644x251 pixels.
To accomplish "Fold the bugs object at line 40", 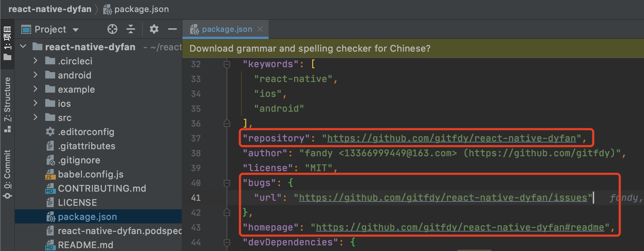I will point(227,183).
